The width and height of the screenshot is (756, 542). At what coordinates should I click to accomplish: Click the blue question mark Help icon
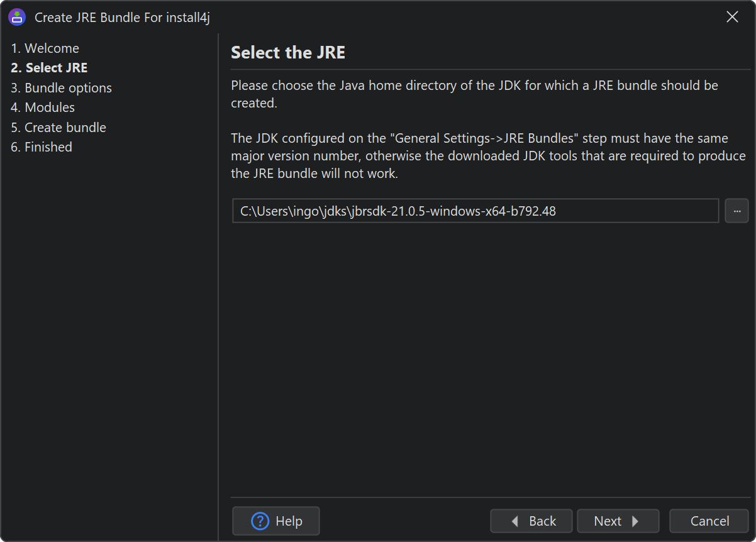click(260, 521)
